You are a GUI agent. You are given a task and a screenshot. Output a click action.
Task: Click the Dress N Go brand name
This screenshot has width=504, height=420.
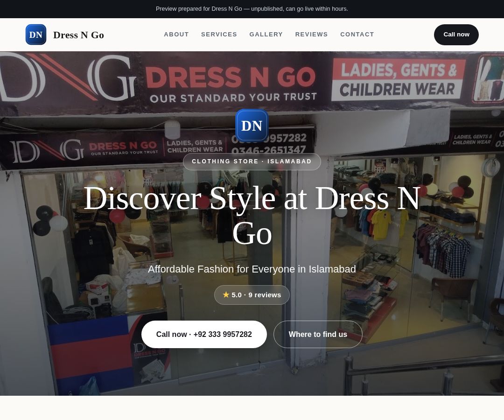coord(78,35)
